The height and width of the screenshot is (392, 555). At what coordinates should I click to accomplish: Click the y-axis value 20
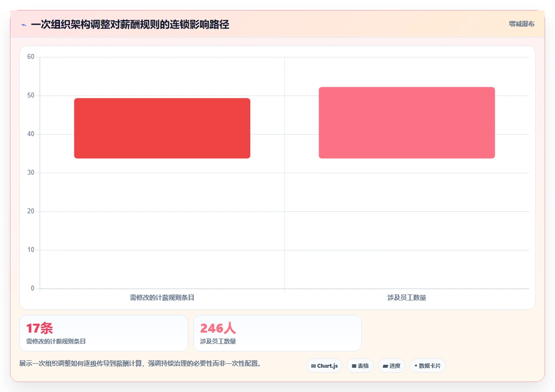coord(31,211)
